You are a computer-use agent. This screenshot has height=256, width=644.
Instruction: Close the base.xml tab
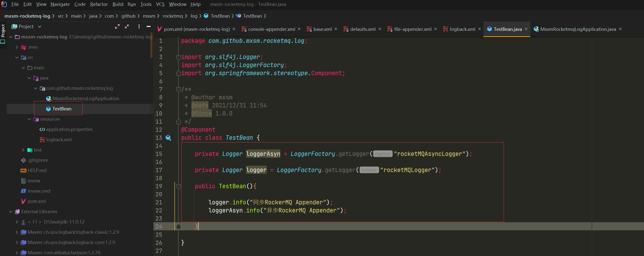point(336,29)
